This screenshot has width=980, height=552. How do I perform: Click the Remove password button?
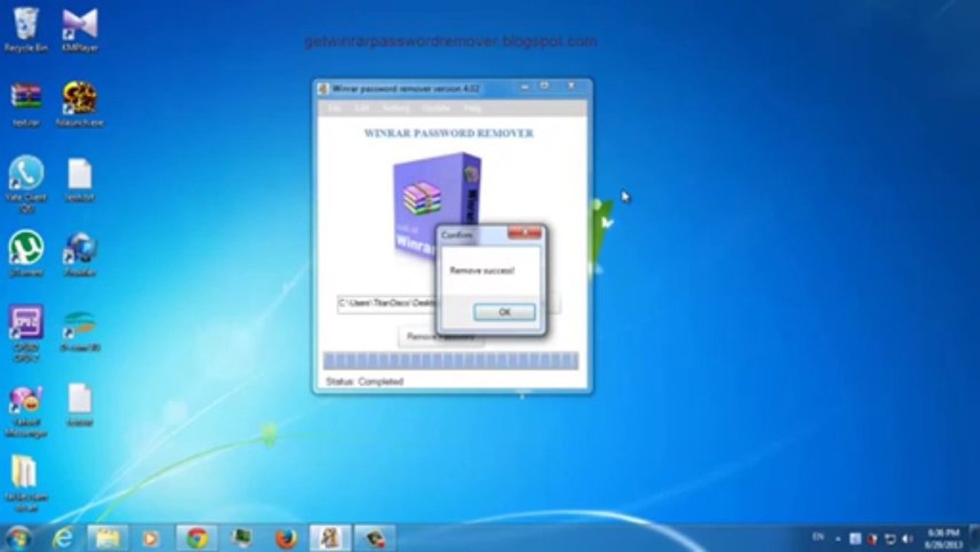[x=441, y=337]
